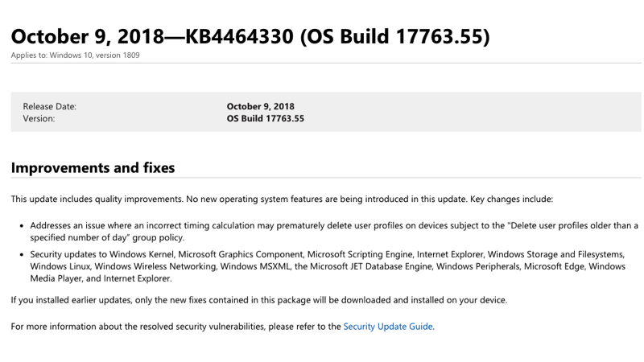The width and height of the screenshot is (644, 362).
Task: Click the "Release Date:" label
Action: coord(49,106)
